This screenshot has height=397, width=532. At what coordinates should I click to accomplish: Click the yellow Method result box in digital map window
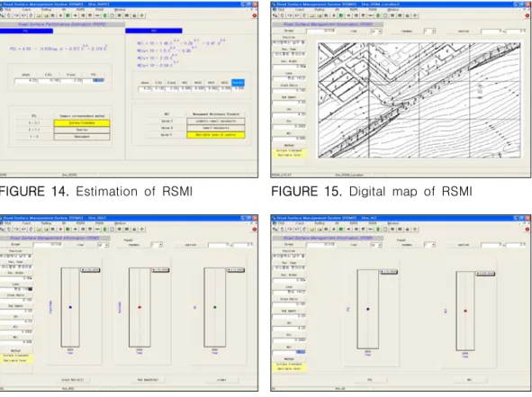[x=289, y=153]
